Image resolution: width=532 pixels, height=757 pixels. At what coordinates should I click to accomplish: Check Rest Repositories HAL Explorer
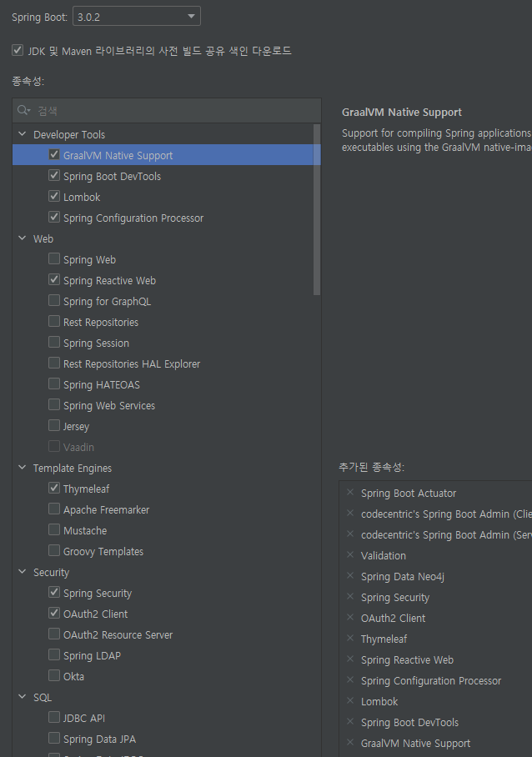(x=54, y=363)
